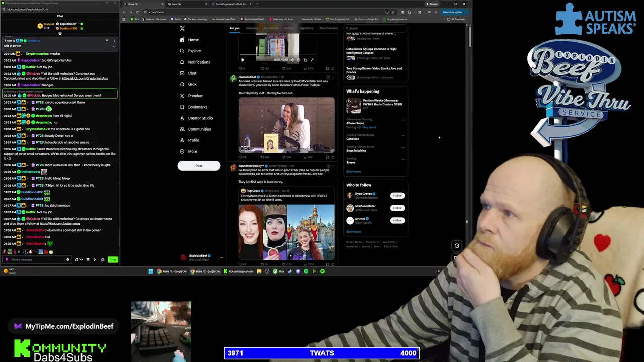Open Creator Studio in X sidebar
644x362 pixels.
click(196, 118)
